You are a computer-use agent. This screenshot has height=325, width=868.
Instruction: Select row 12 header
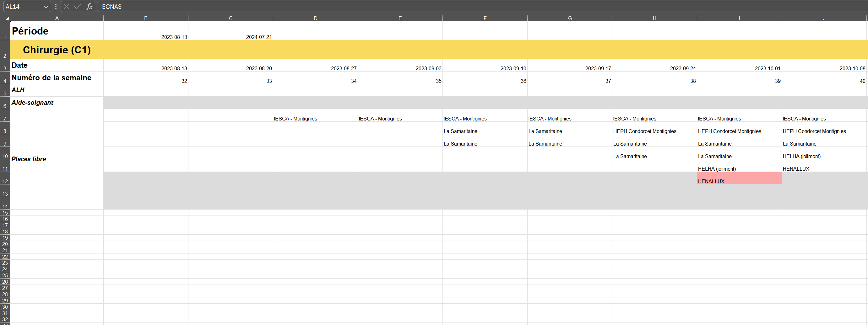[x=5, y=178]
